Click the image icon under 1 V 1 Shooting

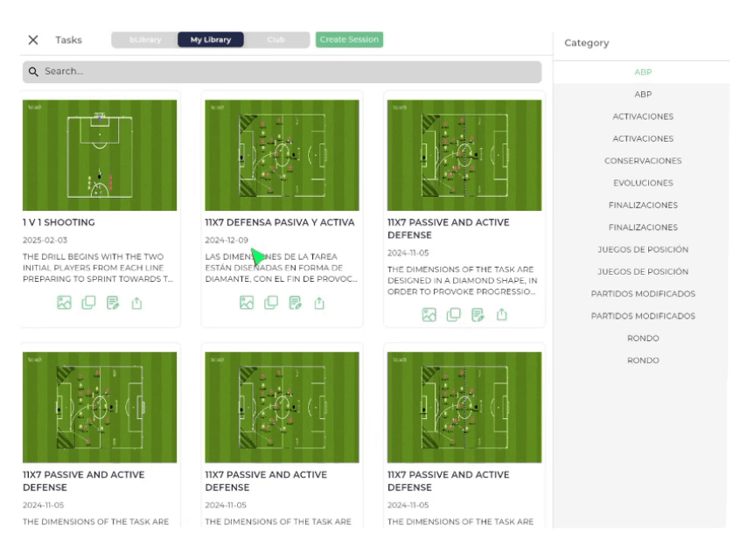pyautogui.click(x=64, y=303)
